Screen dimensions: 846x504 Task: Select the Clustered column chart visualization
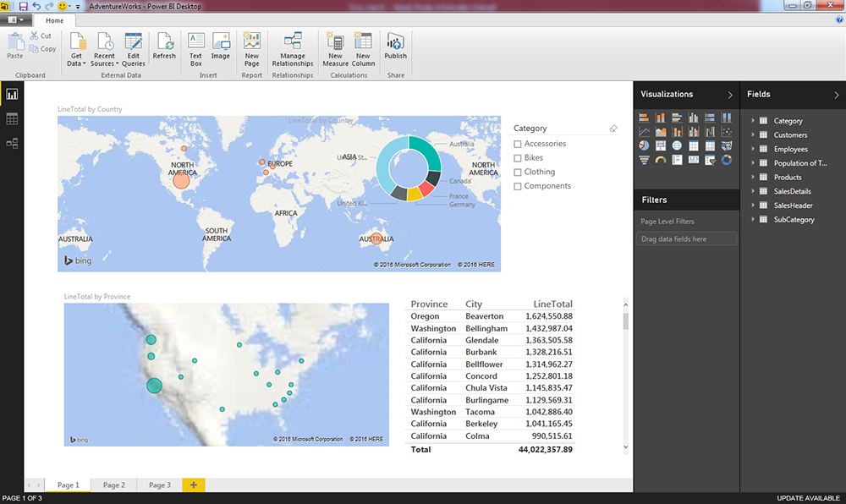[x=694, y=118]
